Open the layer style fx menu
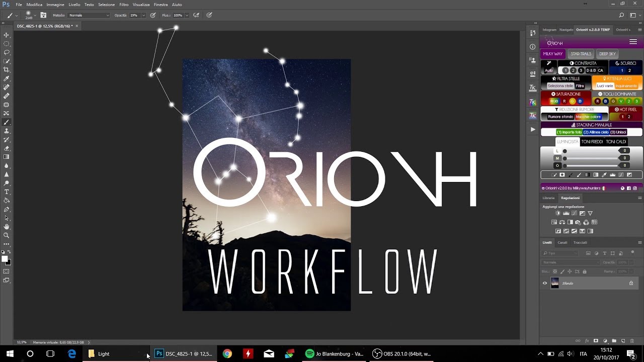Viewport: 644px width, 362px height. (587, 341)
